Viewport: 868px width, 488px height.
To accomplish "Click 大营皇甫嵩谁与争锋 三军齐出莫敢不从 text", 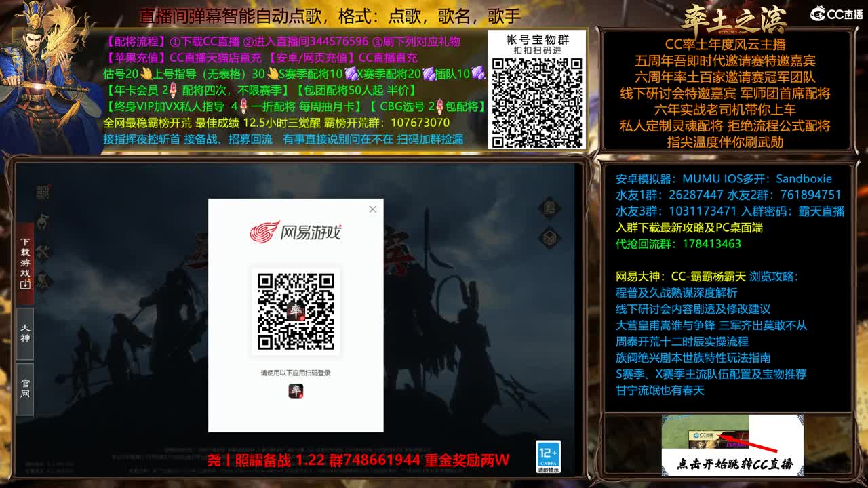I will [711, 325].
